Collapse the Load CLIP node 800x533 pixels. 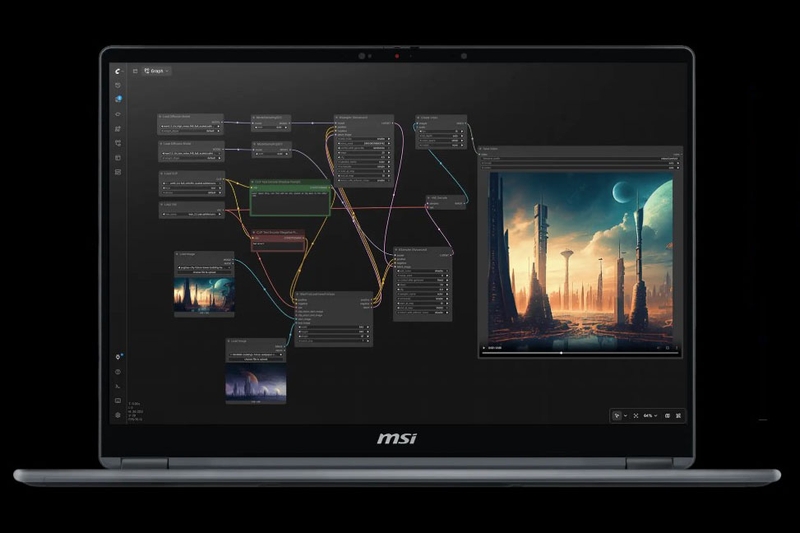pyautogui.click(x=162, y=173)
